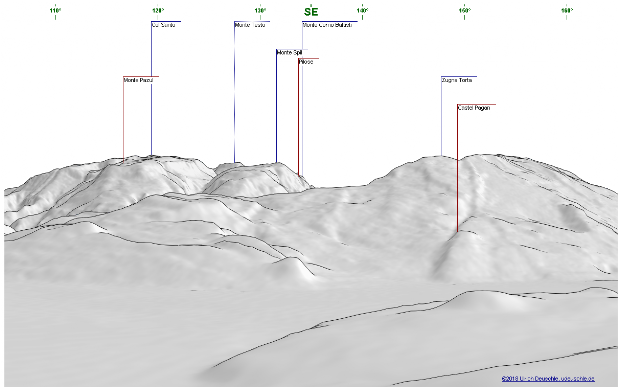Click the Castel Pagan label

474,108
